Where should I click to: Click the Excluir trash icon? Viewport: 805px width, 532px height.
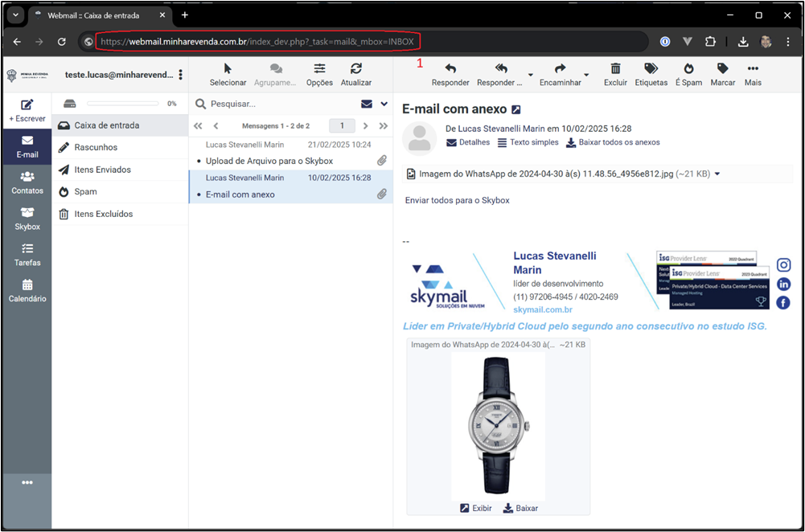615,69
